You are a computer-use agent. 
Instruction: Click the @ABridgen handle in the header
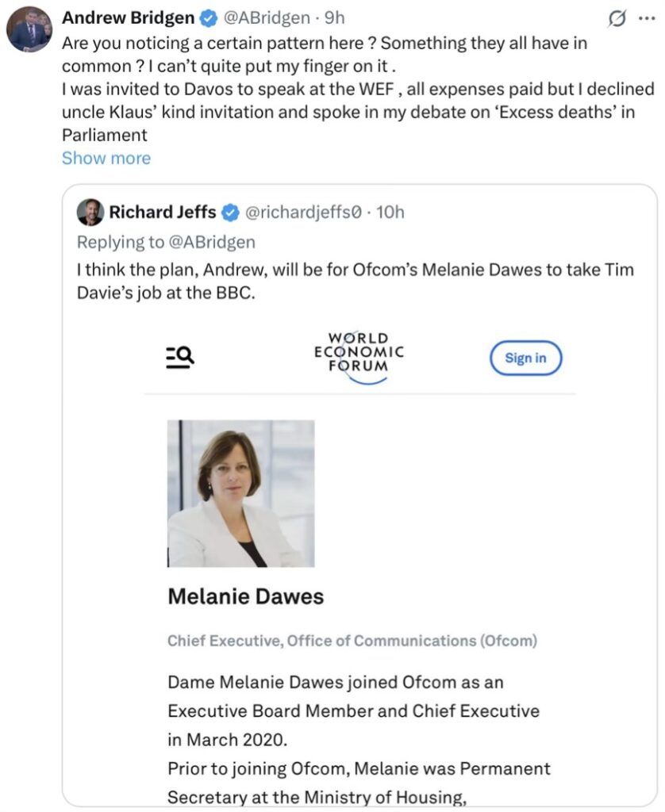[x=267, y=17]
